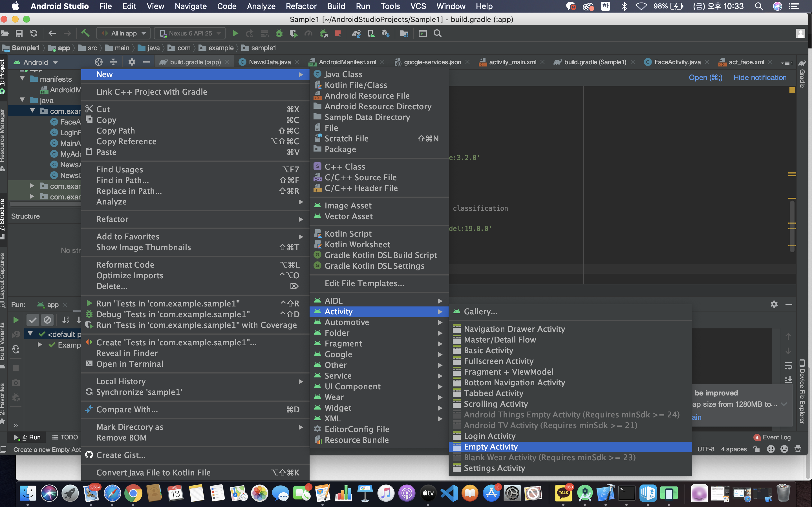
Task: Open the All in app run configuration dropdown
Action: 124,33
